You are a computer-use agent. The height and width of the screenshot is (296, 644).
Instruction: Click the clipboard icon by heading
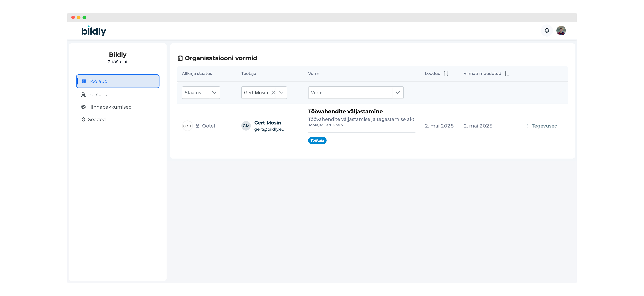180,58
